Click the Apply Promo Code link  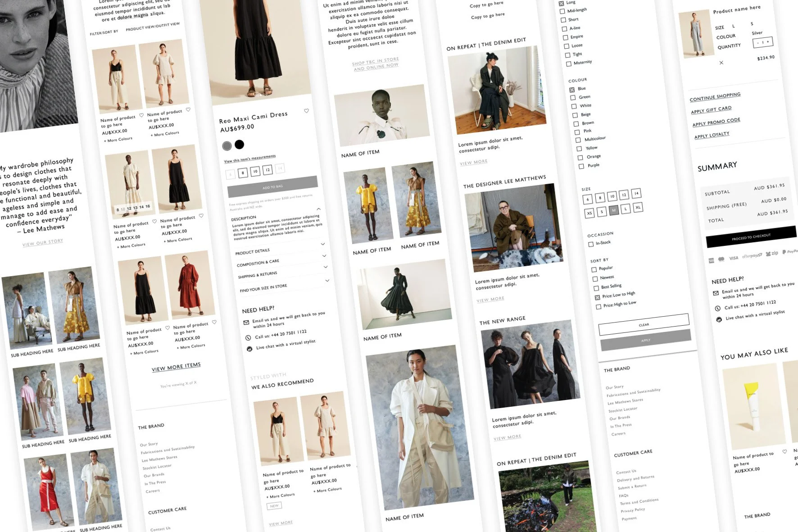coord(716,122)
